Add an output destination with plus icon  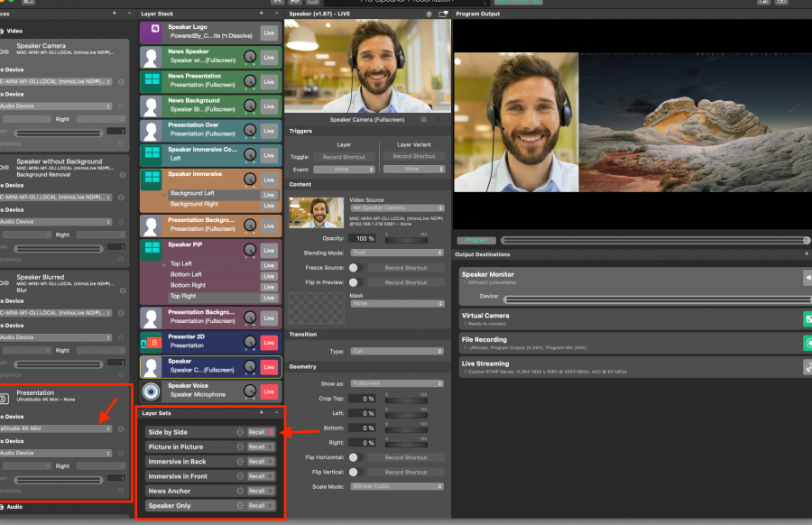tap(807, 253)
